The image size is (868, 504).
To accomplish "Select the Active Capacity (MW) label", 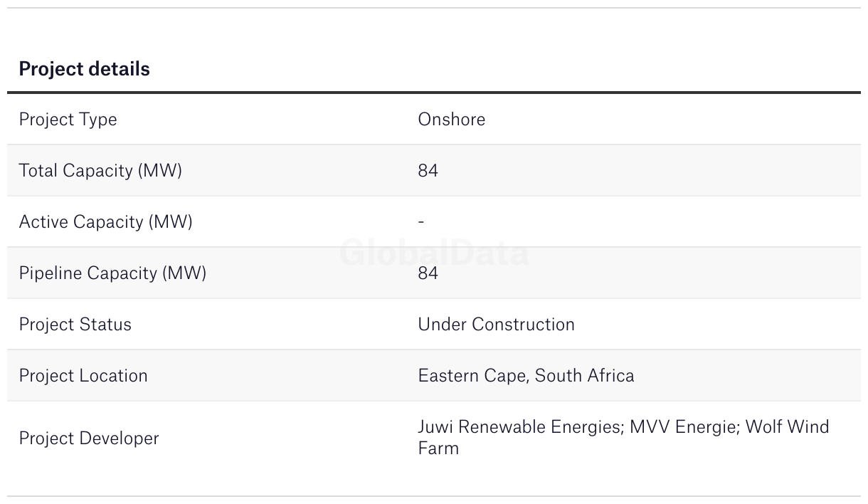I will click(x=105, y=222).
